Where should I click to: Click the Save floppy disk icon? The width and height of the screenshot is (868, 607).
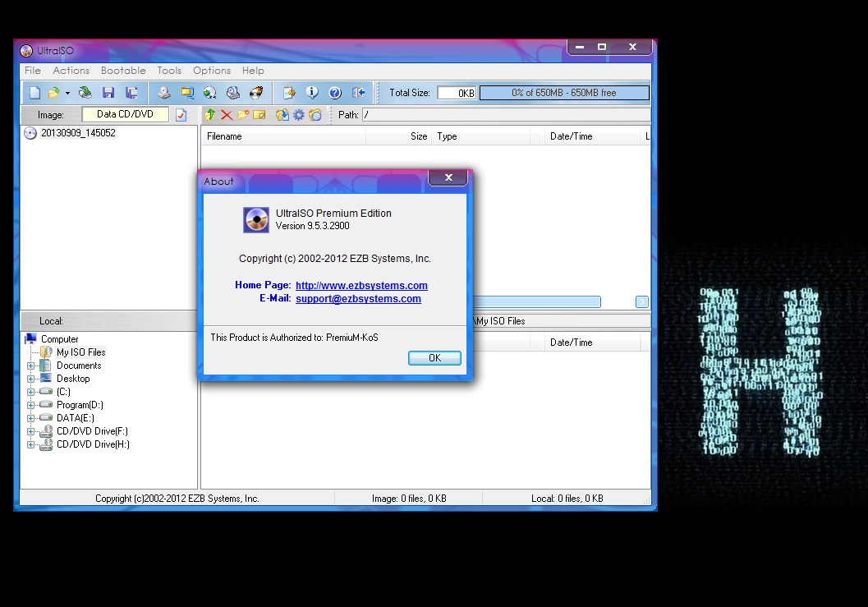(x=108, y=93)
